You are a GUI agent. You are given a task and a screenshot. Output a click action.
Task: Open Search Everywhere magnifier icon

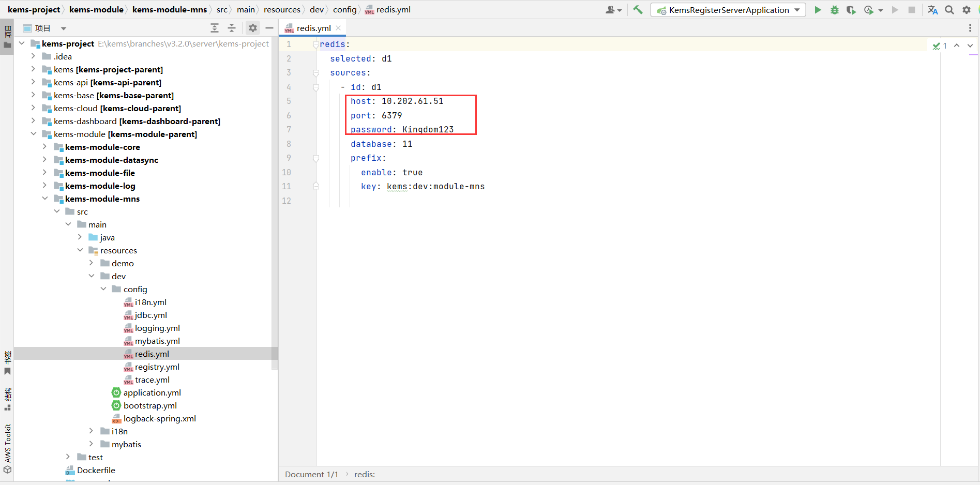[x=949, y=10]
